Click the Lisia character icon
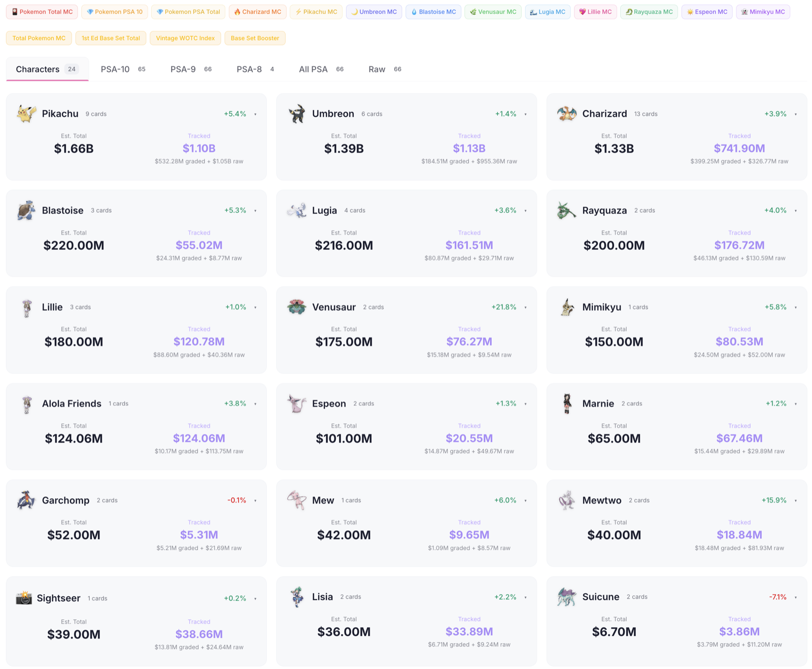812x669 pixels. 297,597
